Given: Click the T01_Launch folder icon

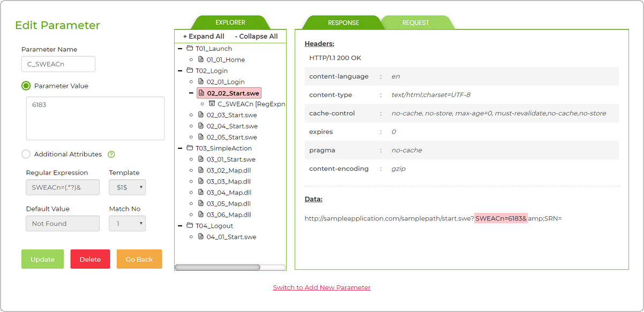Looking at the screenshot, I should (x=190, y=48).
